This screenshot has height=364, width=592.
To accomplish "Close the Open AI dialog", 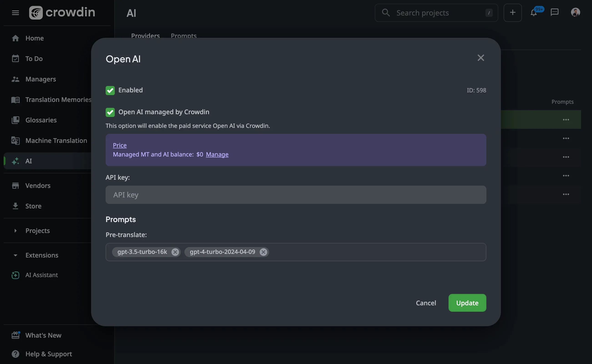I will tap(480, 58).
